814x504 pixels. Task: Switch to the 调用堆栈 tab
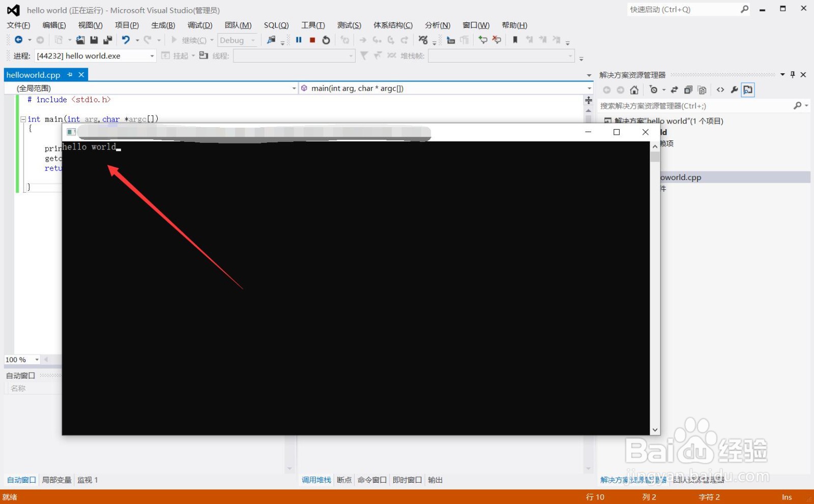316,480
